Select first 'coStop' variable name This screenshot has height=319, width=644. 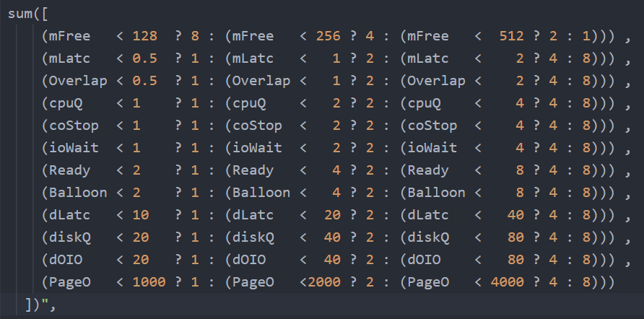(x=74, y=126)
